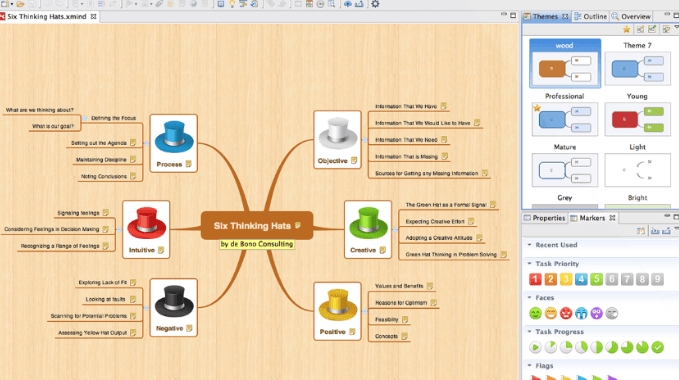Click the share export toolbar icon
Screen dimensions: 679x380
pyautogui.click(x=359, y=4)
